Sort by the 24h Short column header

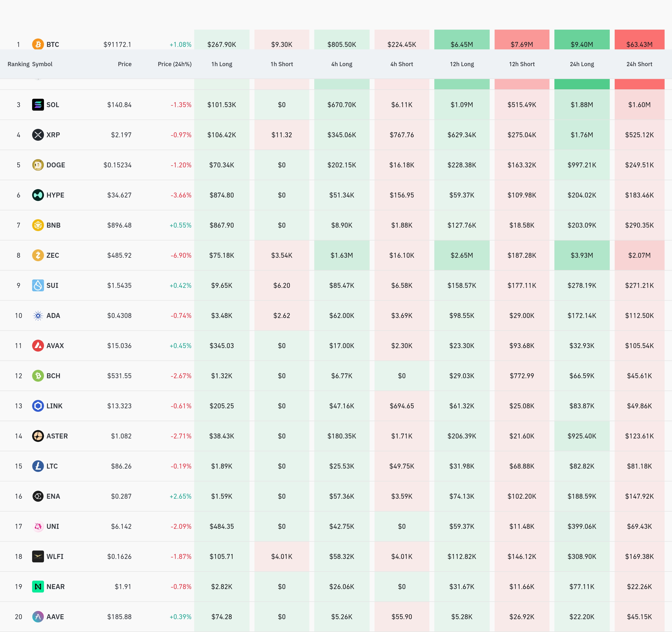(x=639, y=64)
